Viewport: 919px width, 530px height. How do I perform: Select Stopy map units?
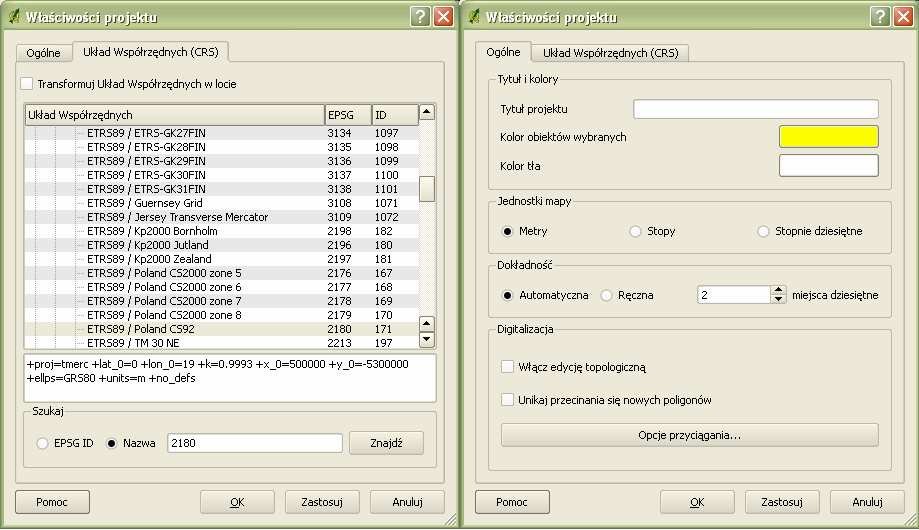(x=635, y=232)
